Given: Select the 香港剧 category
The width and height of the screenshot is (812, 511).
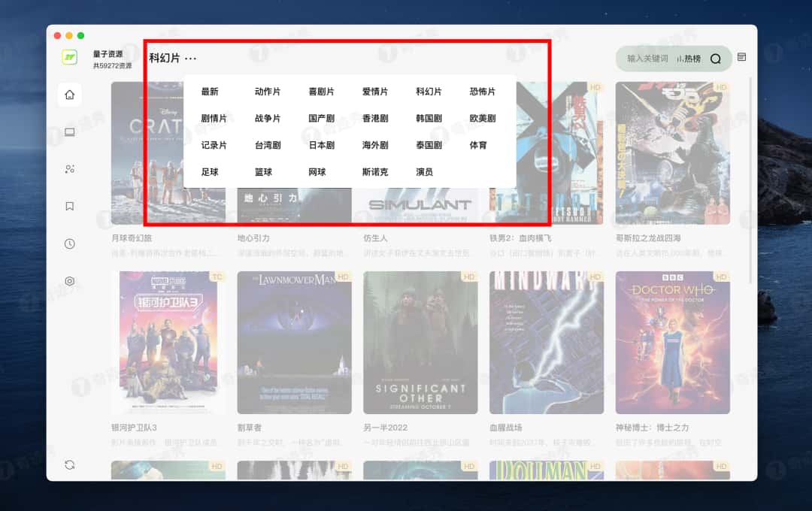Looking at the screenshot, I should [x=375, y=119].
